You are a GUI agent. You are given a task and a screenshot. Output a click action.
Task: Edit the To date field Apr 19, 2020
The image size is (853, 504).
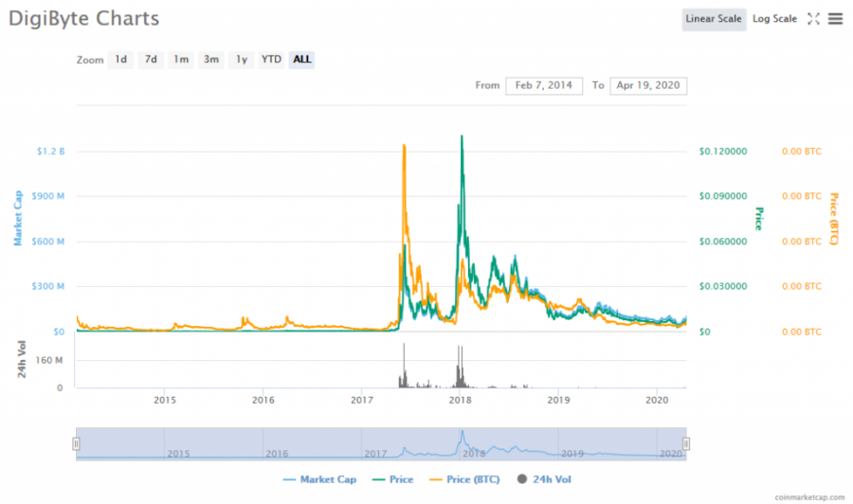pos(648,85)
